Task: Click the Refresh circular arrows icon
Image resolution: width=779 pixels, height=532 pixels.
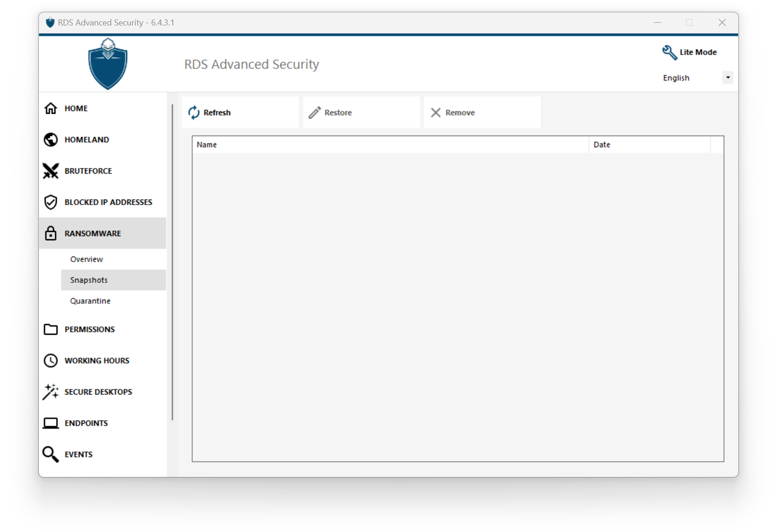Action: (x=194, y=113)
